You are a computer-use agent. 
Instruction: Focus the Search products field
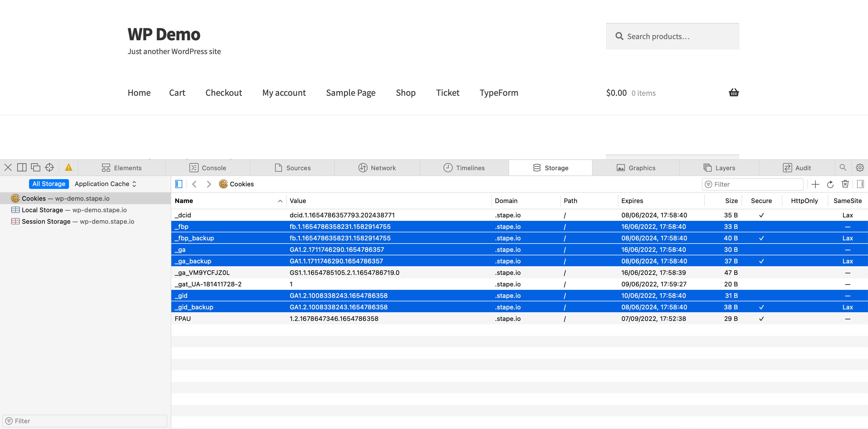pos(673,37)
